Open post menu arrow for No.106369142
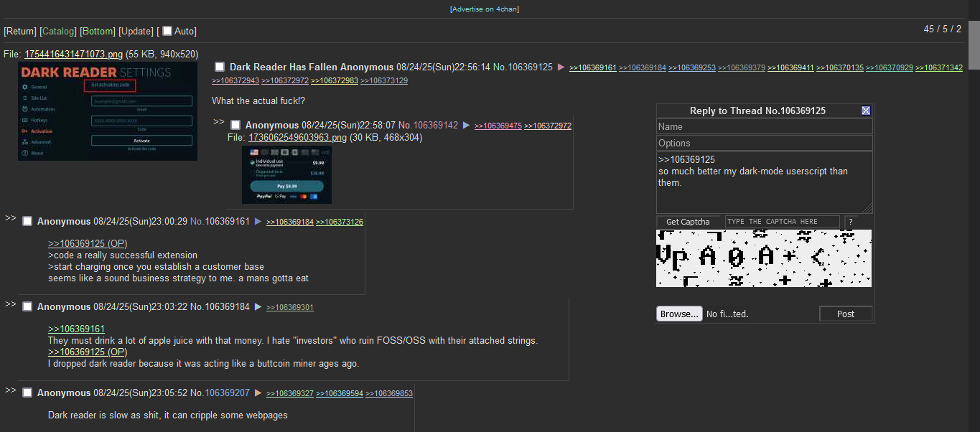The width and height of the screenshot is (980, 432). tap(466, 125)
